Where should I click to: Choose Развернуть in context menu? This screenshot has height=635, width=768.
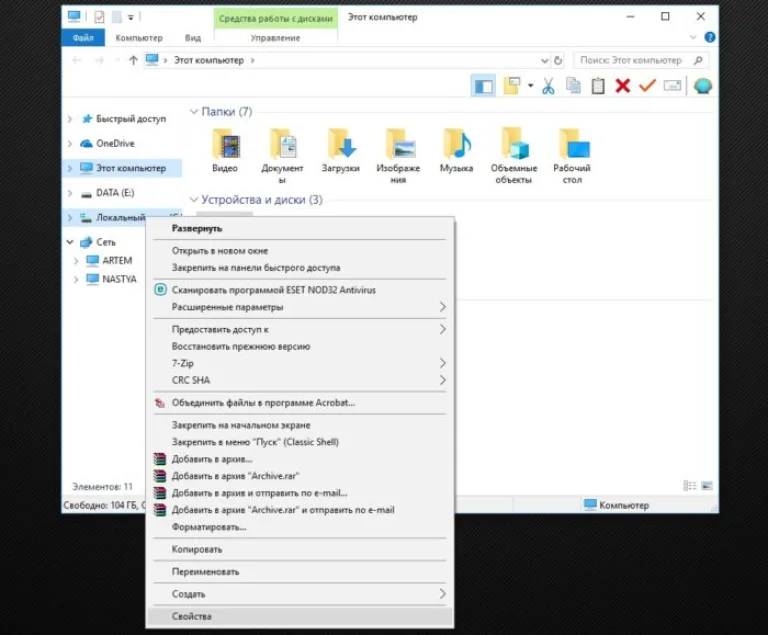300,228
